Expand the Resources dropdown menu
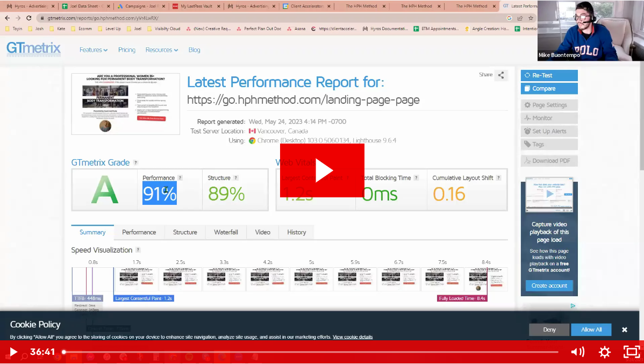The image size is (644, 364). 161,50
